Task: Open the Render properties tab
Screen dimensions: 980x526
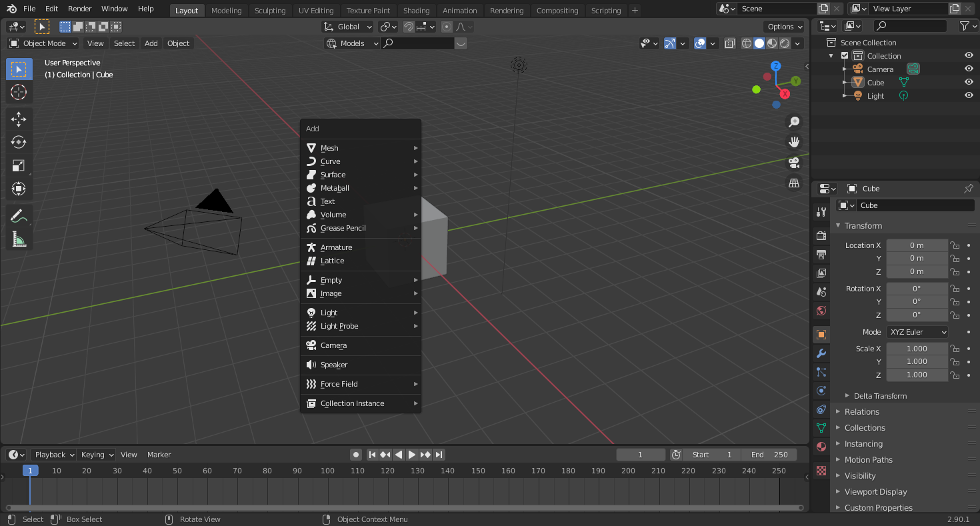Action: coord(821,236)
